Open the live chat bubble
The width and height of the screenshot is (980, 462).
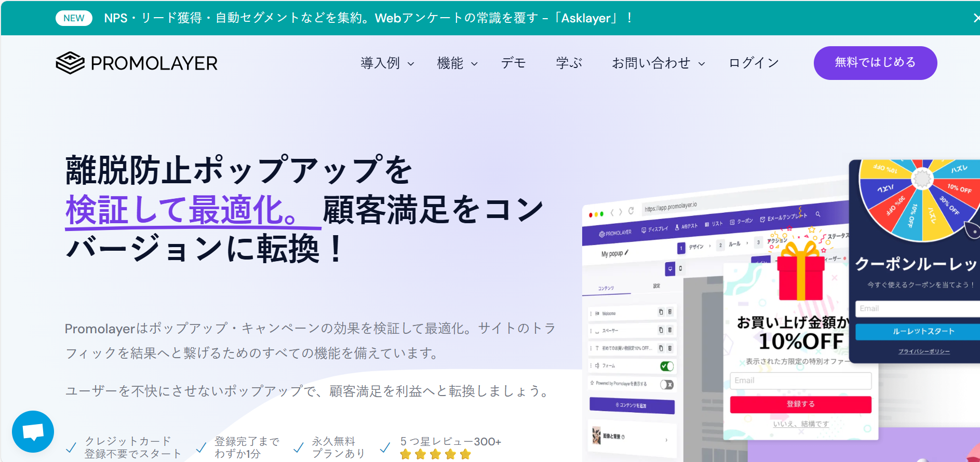tap(33, 431)
